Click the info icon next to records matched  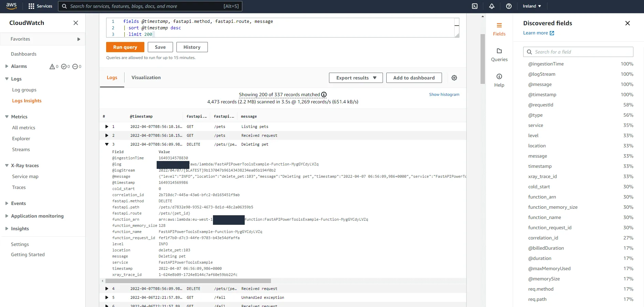pyautogui.click(x=324, y=94)
